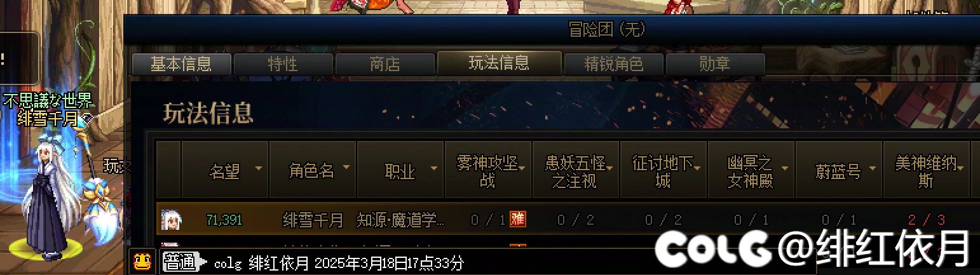The image size is (980, 275).
Task: Open the 名望 column sort arrow
Action: click(x=259, y=169)
